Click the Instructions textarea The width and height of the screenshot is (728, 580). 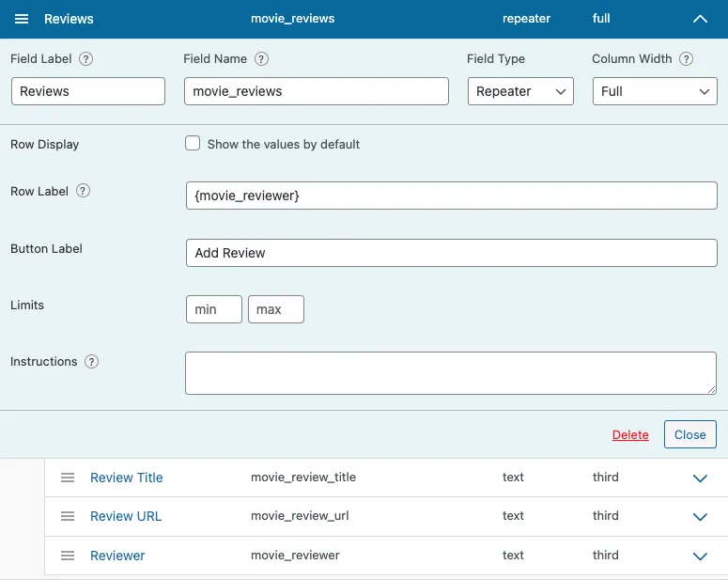tap(451, 373)
